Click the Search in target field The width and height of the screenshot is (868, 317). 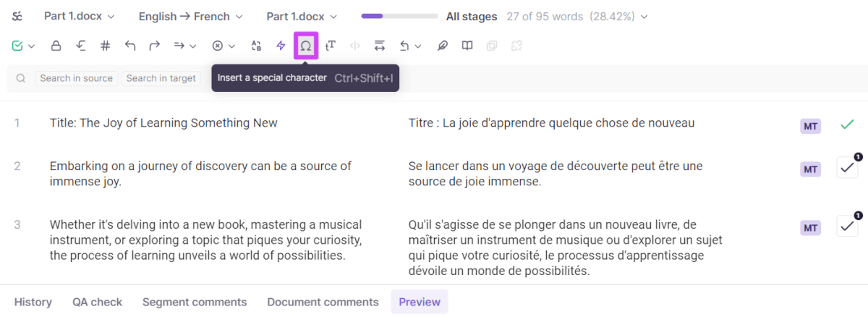[161, 78]
